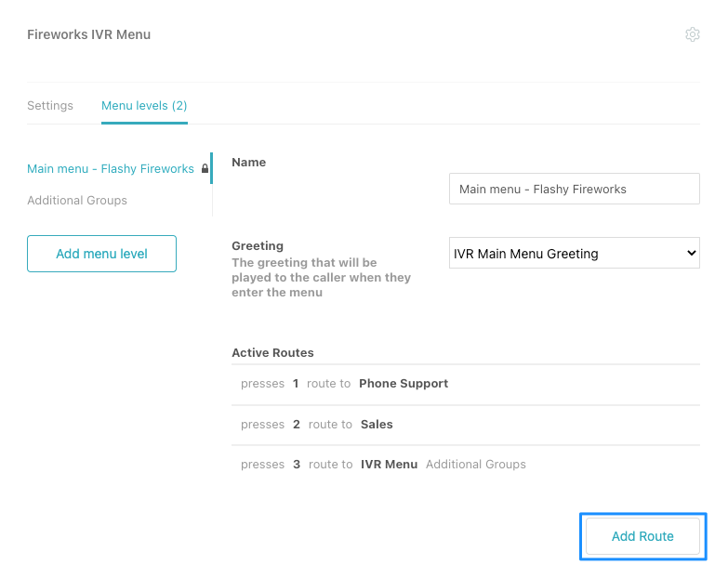The height and width of the screenshot is (578, 728).
Task: Focus the Name text field
Action: (x=574, y=189)
